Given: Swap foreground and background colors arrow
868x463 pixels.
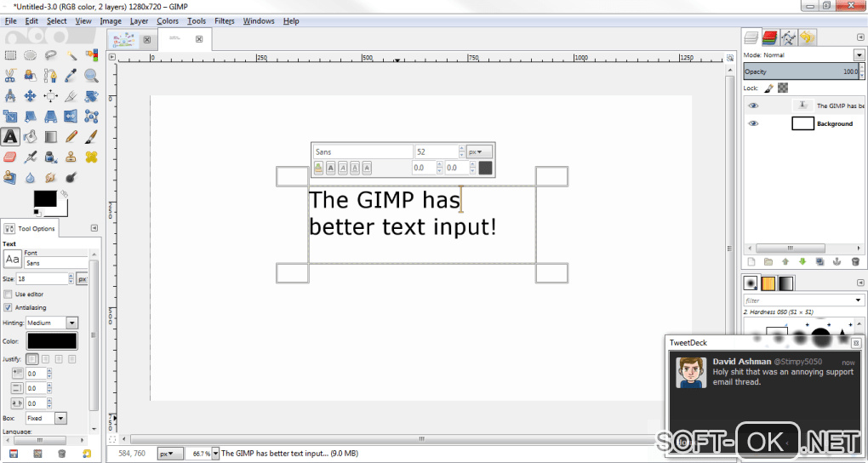Looking at the screenshot, I should 64,194.
